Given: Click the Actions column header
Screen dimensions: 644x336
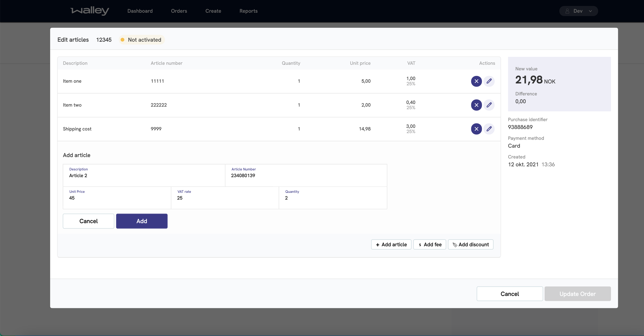Looking at the screenshot, I should (487, 63).
